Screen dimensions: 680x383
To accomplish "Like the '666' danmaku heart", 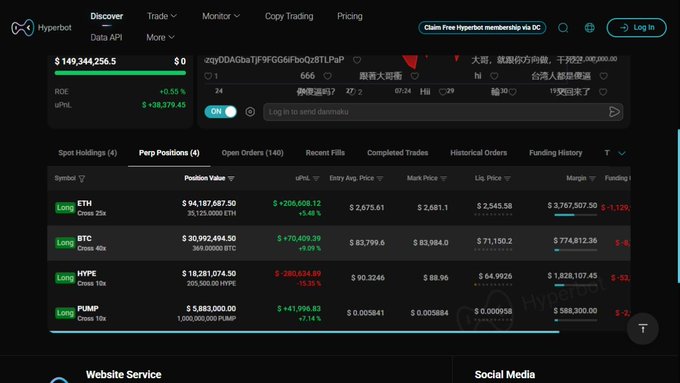I will [x=327, y=76].
